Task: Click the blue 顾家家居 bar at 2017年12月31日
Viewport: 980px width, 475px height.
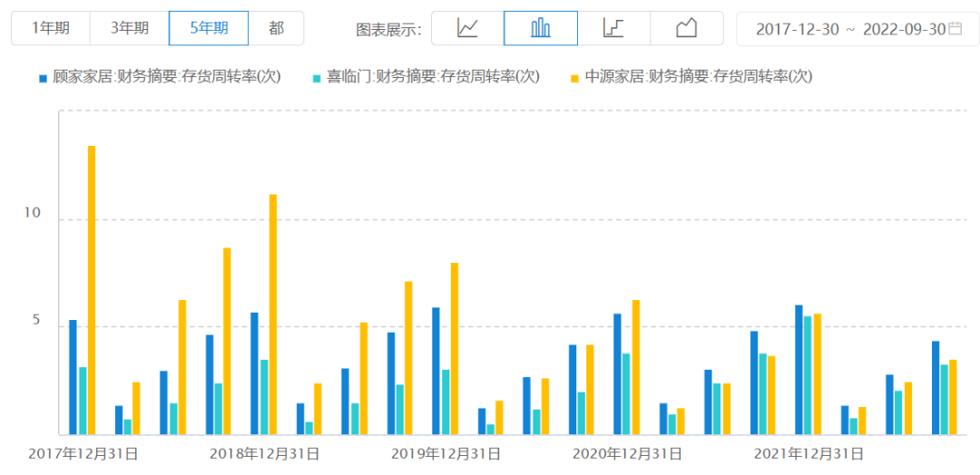Action: tap(73, 378)
